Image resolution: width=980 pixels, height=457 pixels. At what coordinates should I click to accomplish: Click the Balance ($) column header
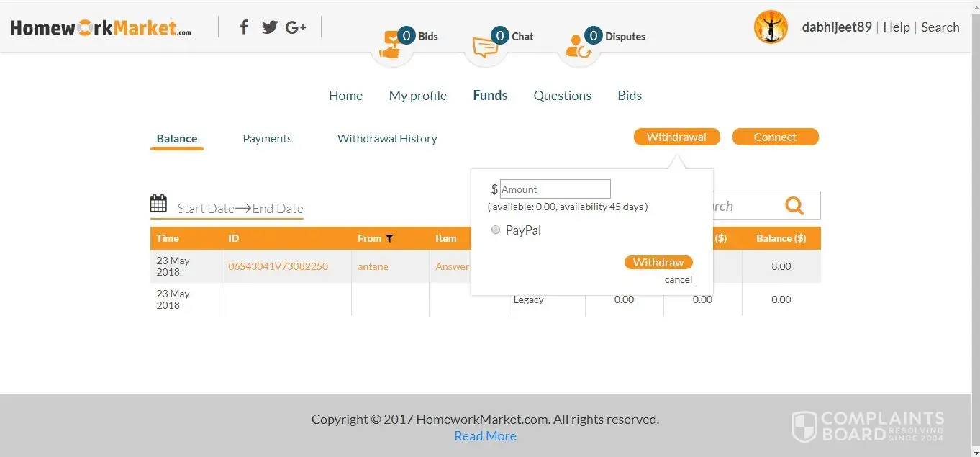coord(781,238)
